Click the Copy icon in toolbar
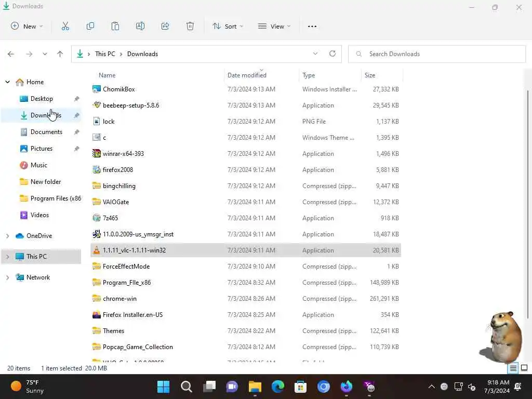The width and height of the screenshot is (532, 399). (90, 26)
